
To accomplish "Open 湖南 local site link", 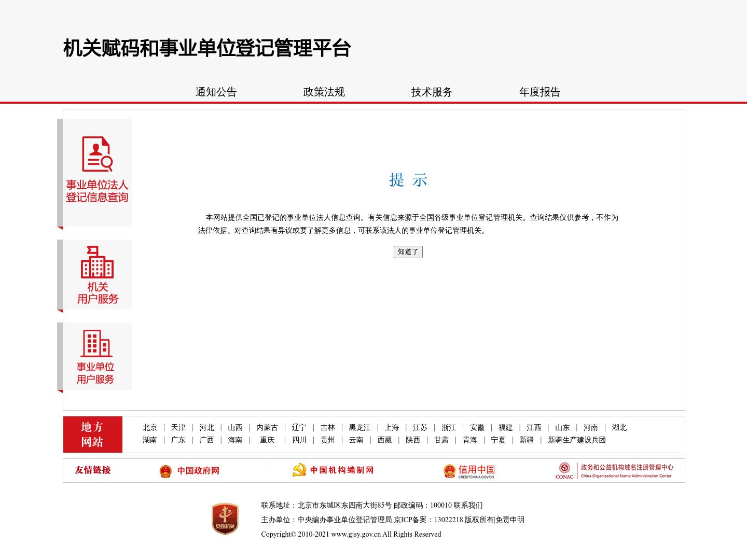I will pos(150,440).
